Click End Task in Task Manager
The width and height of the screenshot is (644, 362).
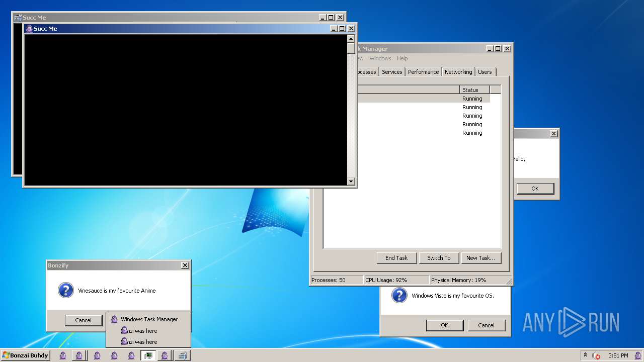click(x=396, y=258)
